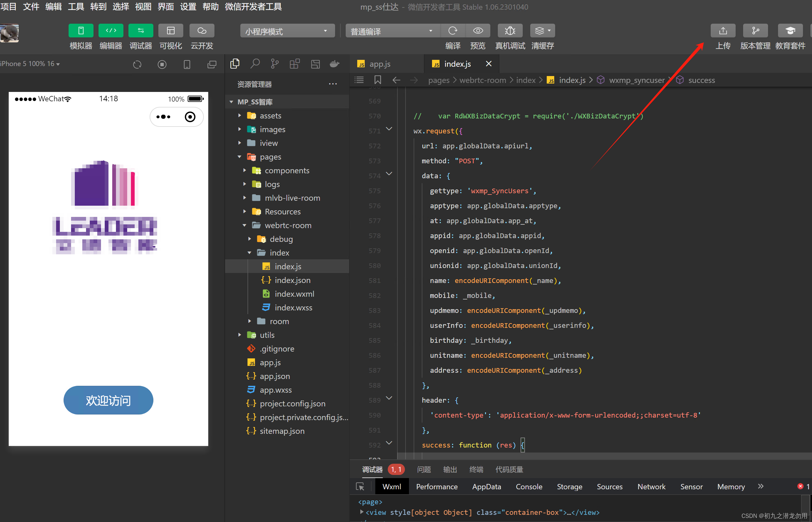Open the 小程序模式 mode dropdown
812x522 pixels.
(x=287, y=31)
